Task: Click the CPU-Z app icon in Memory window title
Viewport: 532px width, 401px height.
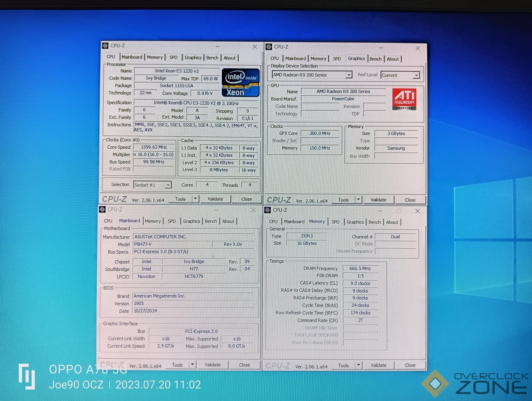Action: point(267,210)
